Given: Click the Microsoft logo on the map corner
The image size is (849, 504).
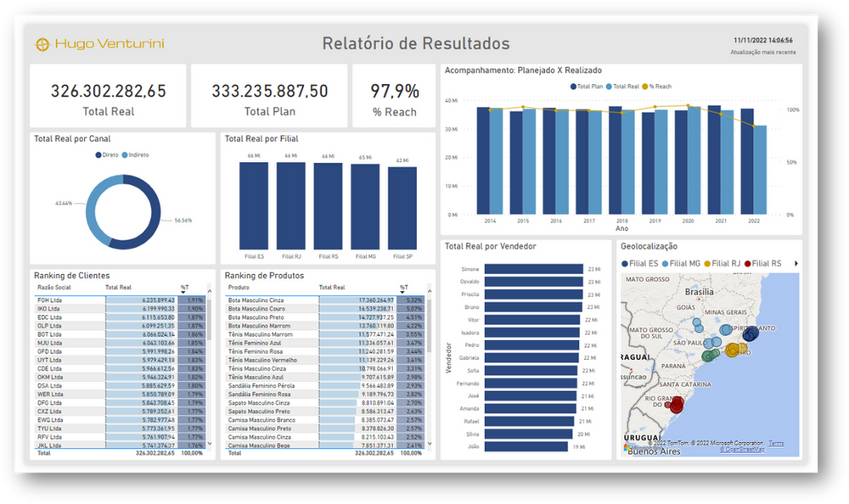Looking at the screenshot, I should coord(626,448).
